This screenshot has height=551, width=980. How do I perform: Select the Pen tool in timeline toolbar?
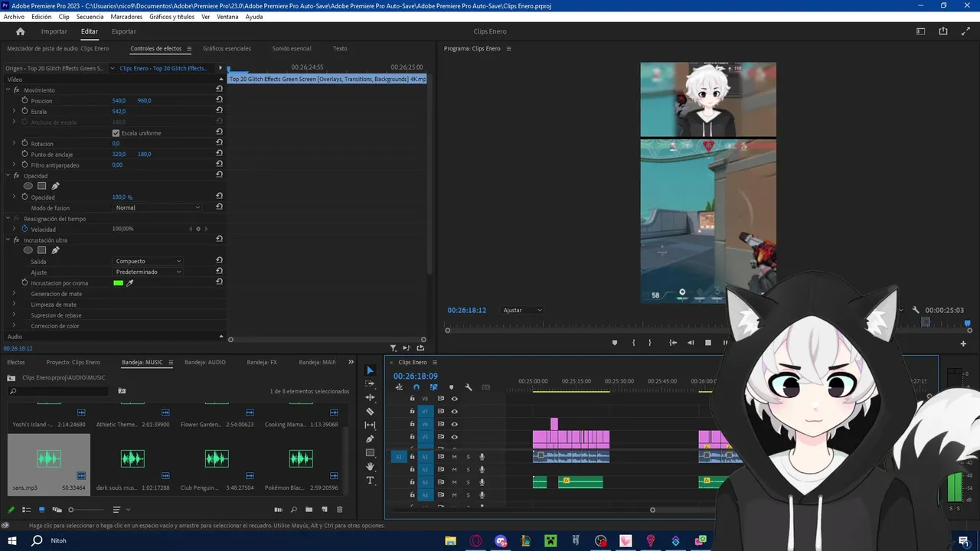click(x=370, y=439)
